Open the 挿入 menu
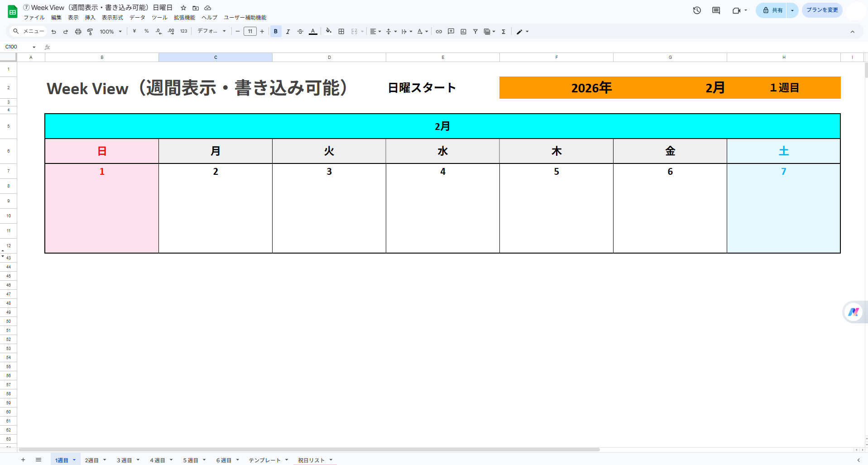 click(90, 18)
